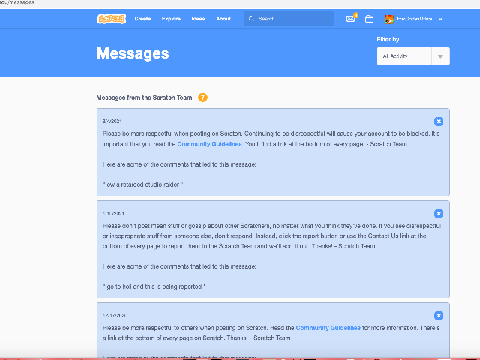The height and width of the screenshot is (360, 480).
Task: Expand the filter dropdown arrow
Action: click(x=440, y=56)
